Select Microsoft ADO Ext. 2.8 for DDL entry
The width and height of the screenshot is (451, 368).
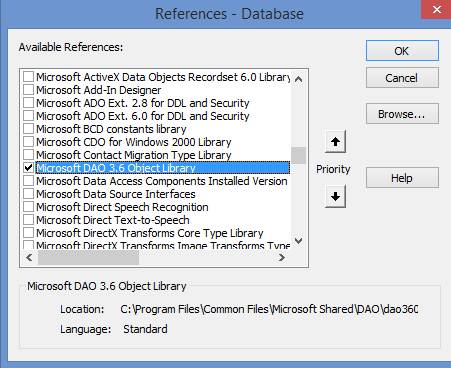[143, 103]
